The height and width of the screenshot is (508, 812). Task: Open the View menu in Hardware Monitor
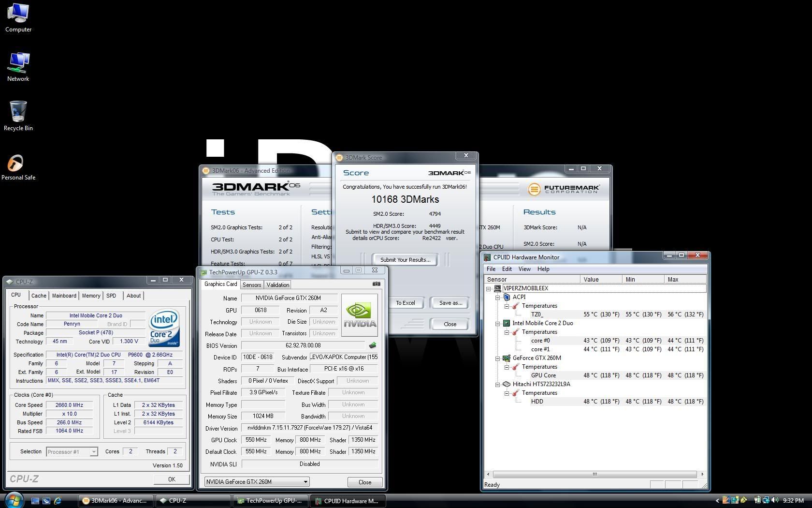(x=524, y=269)
